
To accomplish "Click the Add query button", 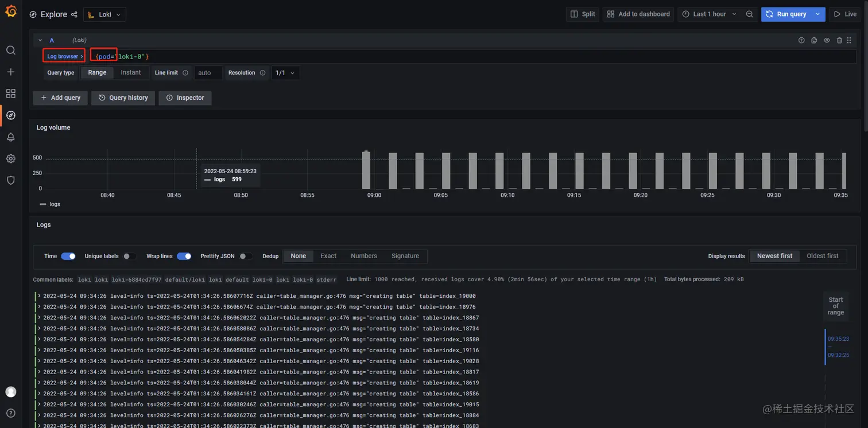I will (60, 98).
